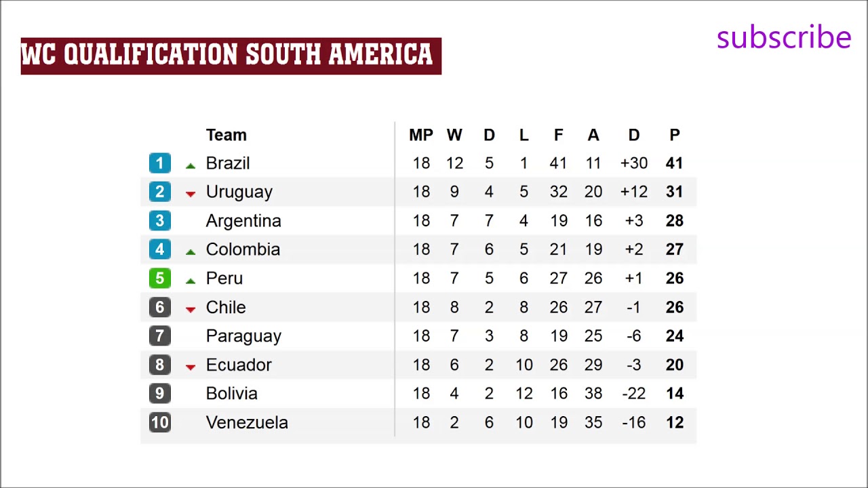Screen dimensions: 868x488
Task: Click the Team column header
Action: [226, 135]
